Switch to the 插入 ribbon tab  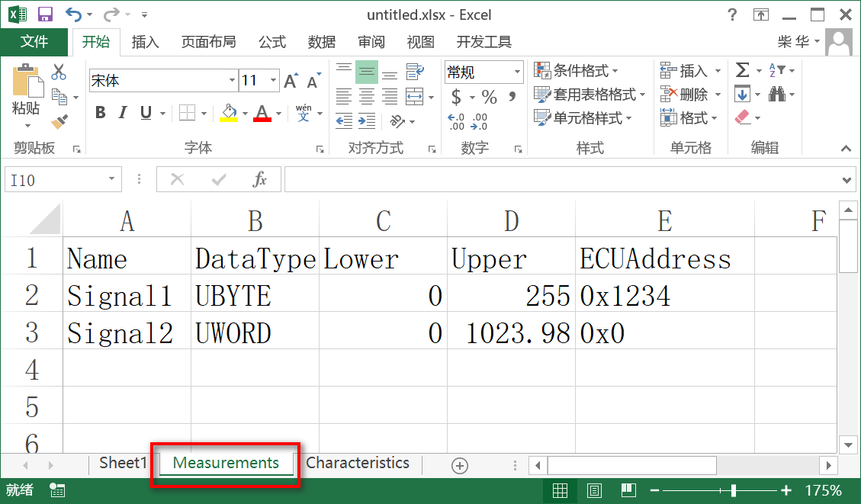tap(145, 42)
